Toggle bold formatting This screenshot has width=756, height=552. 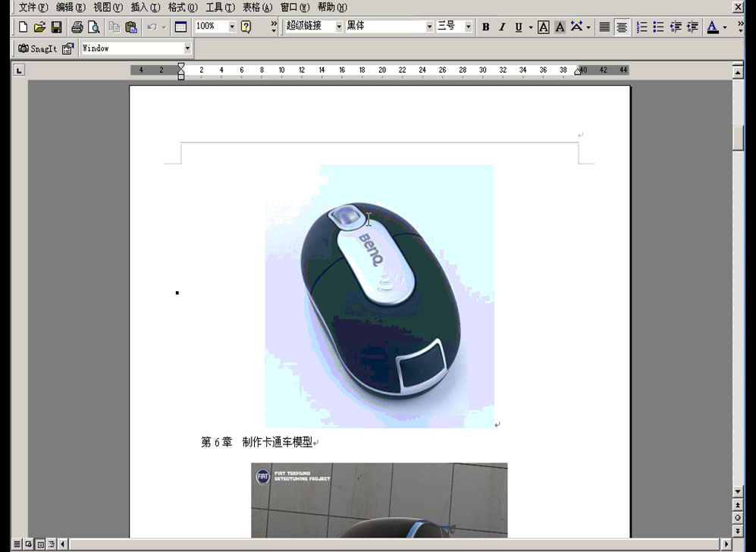[485, 27]
